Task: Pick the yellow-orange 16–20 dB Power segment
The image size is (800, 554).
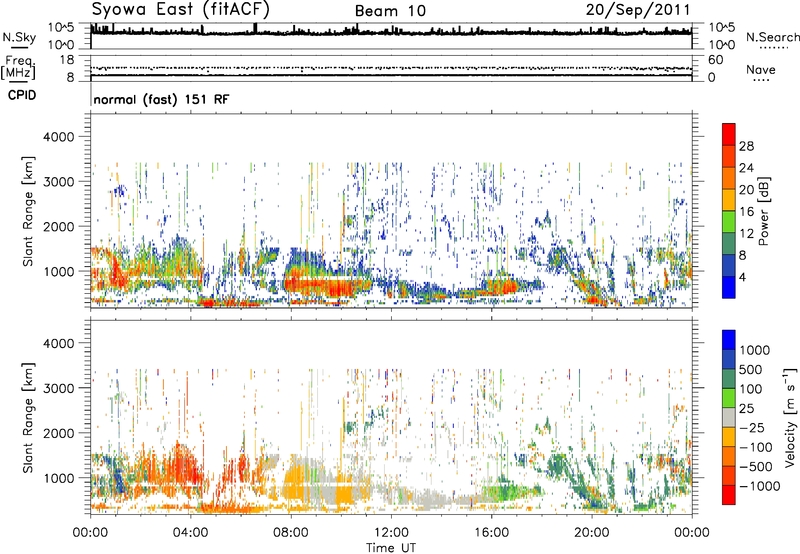Action: [729, 200]
